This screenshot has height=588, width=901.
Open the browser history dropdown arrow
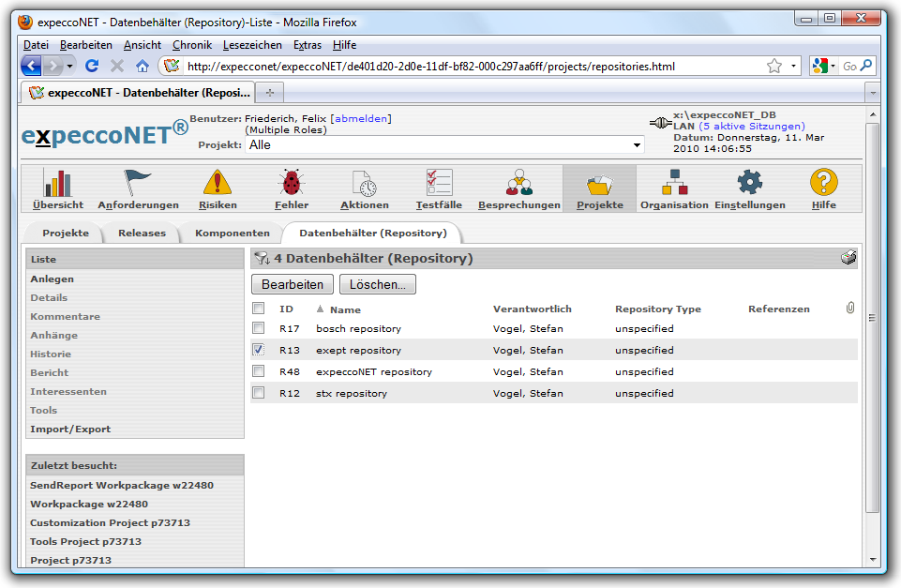point(70,66)
